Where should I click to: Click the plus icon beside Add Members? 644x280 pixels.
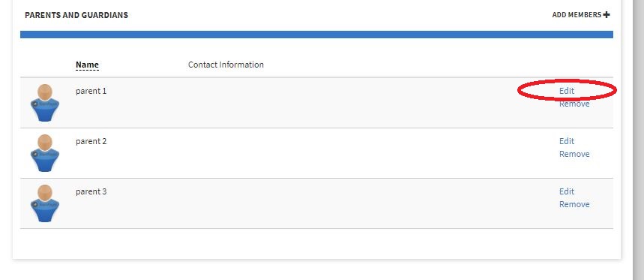tap(607, 15)
